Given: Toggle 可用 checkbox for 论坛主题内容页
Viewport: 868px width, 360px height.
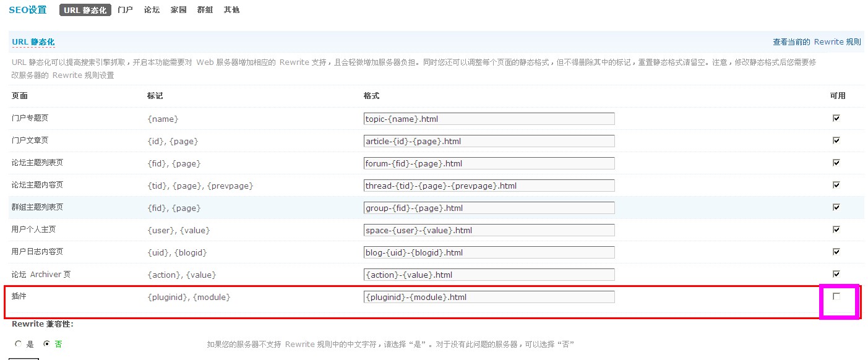Looking at the screenshot, I should pyautogui.click(x=836, y=184).
